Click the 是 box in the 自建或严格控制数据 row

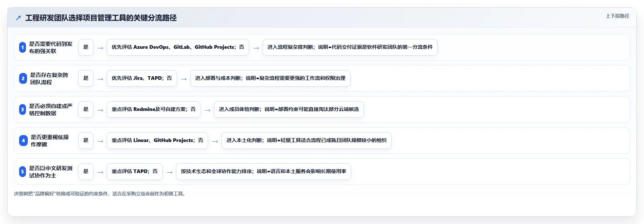(86, 109)
